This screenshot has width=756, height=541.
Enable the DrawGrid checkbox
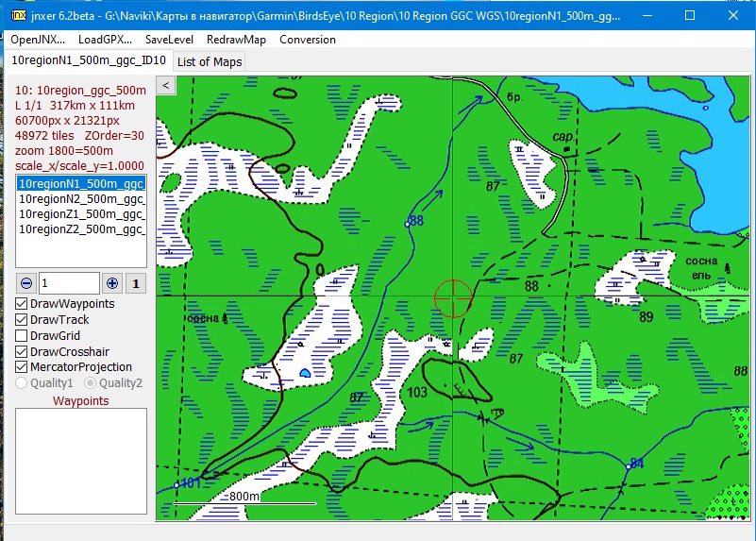[23, 335]
